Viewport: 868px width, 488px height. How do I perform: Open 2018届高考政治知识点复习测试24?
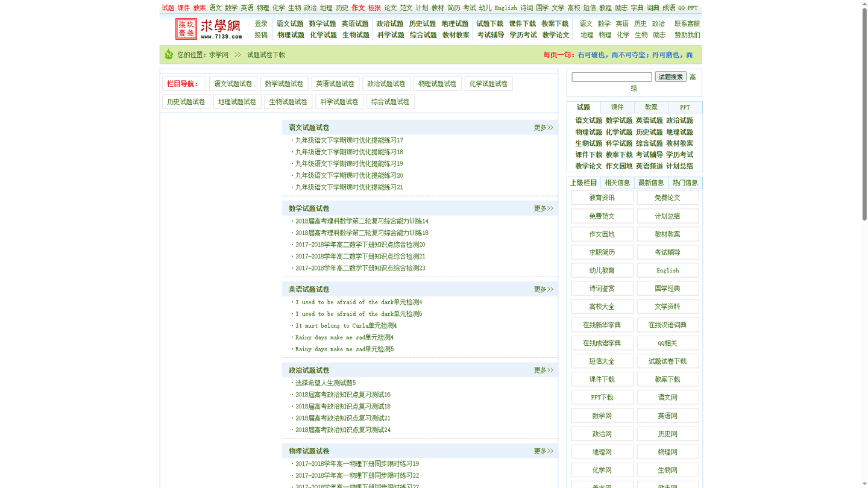(x=343, y=430)
